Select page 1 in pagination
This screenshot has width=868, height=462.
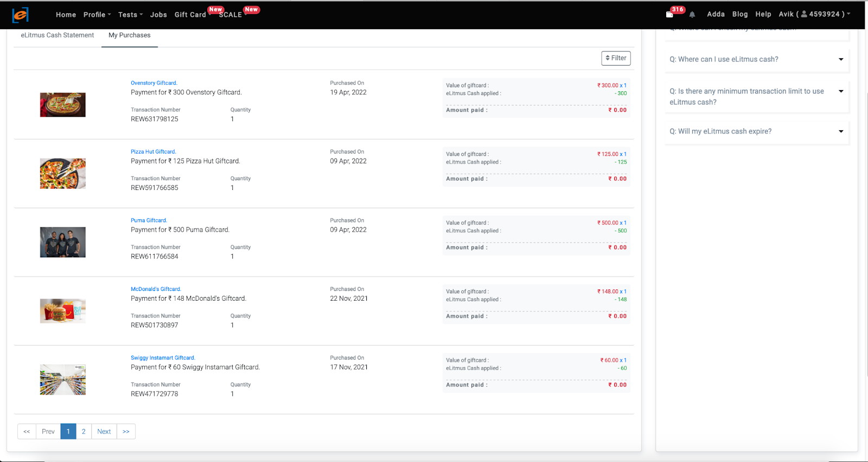(x=68, y=432)
